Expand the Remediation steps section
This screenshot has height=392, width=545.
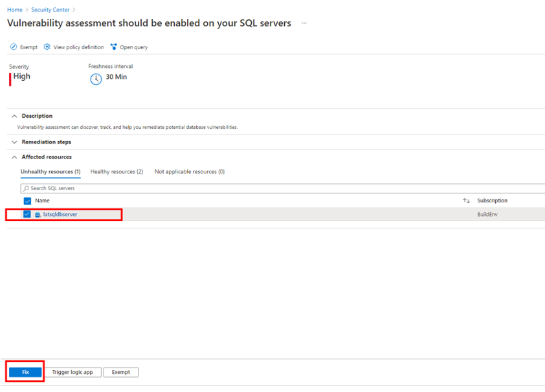click(14, 142)
